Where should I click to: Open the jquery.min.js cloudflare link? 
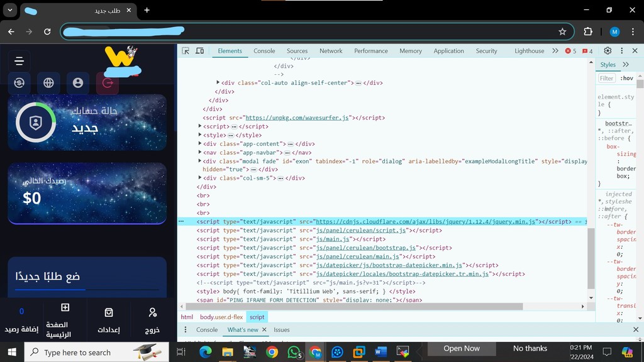click(426, 222)
